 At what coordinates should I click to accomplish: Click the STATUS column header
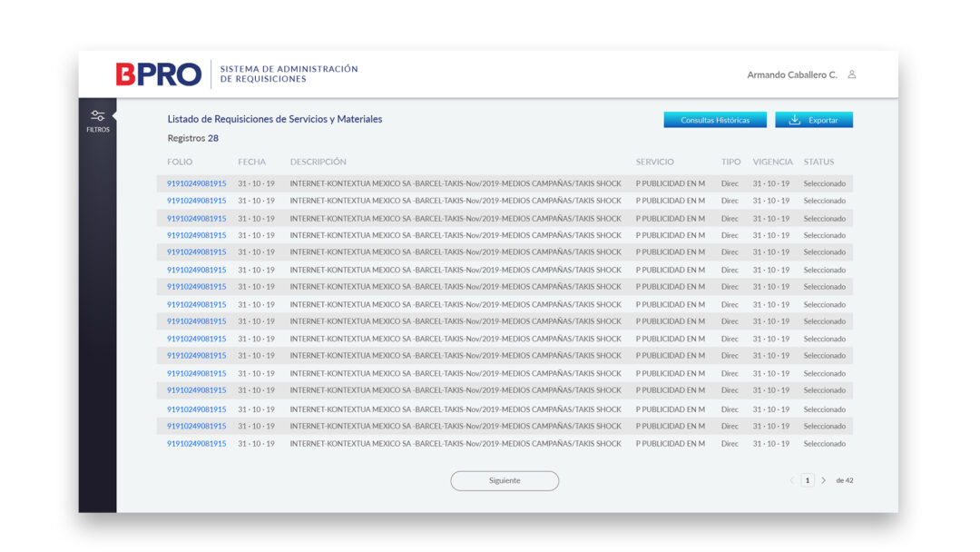[818, 162]
